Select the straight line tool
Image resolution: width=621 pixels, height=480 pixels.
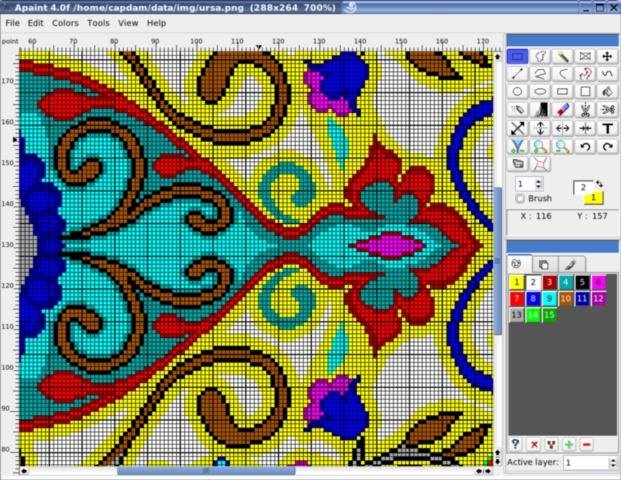click(517, 74)
